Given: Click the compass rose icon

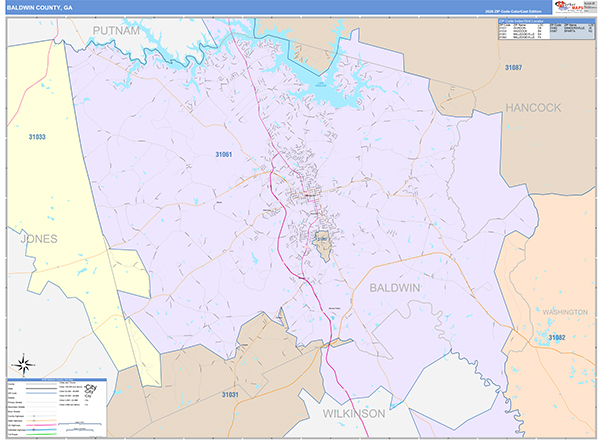Looking at the screenshot, I should 24,365.
